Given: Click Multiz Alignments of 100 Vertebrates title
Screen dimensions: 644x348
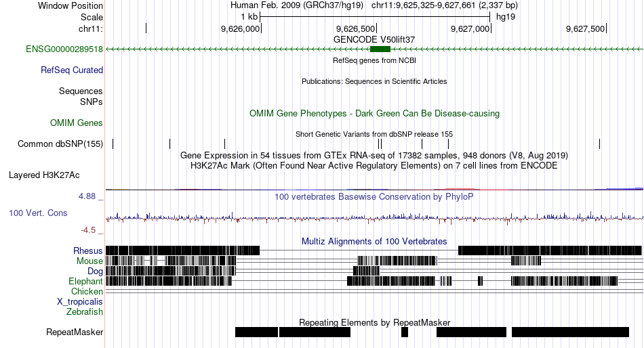Looking at the screenshot, I should 374,241.
